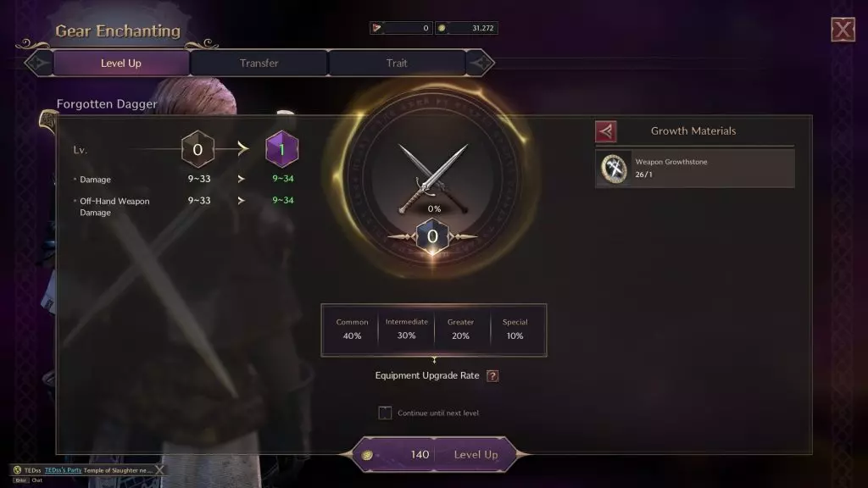Click the right arrow after the Trait tab
868x488 pixels.
(481, 63)
